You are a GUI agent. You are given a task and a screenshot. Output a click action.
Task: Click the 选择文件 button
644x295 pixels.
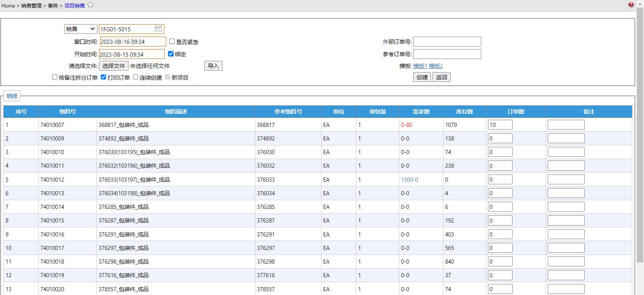pyautogui.click(x=114, y=66)
